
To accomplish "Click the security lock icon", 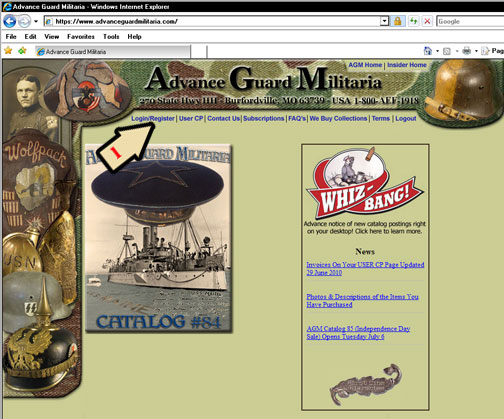I will point(397,22).
